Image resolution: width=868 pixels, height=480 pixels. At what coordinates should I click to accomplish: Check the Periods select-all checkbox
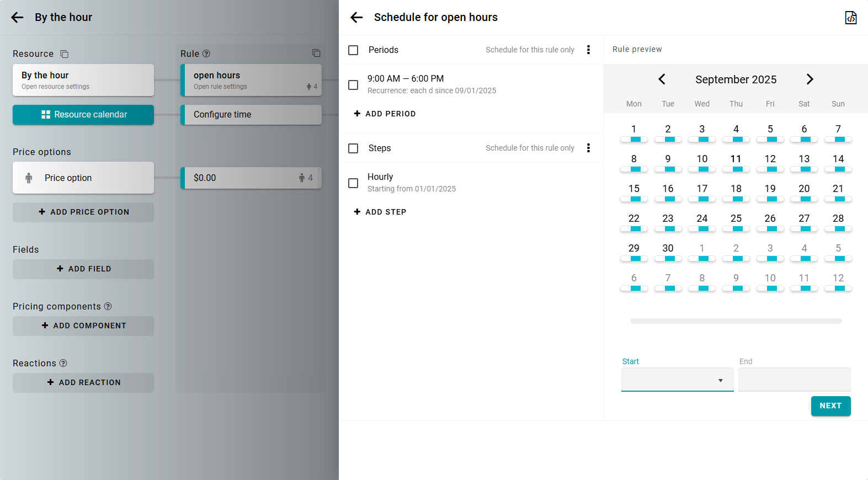(353, 50)
